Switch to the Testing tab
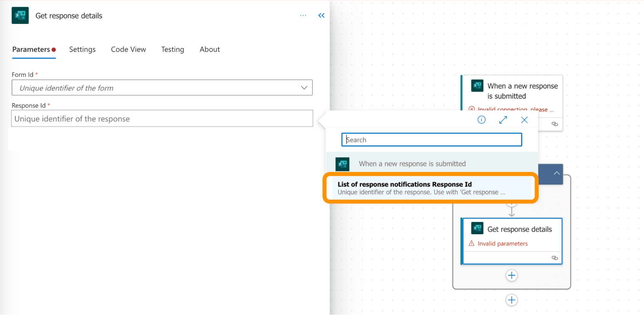644x315 pixels. [172, 49]
